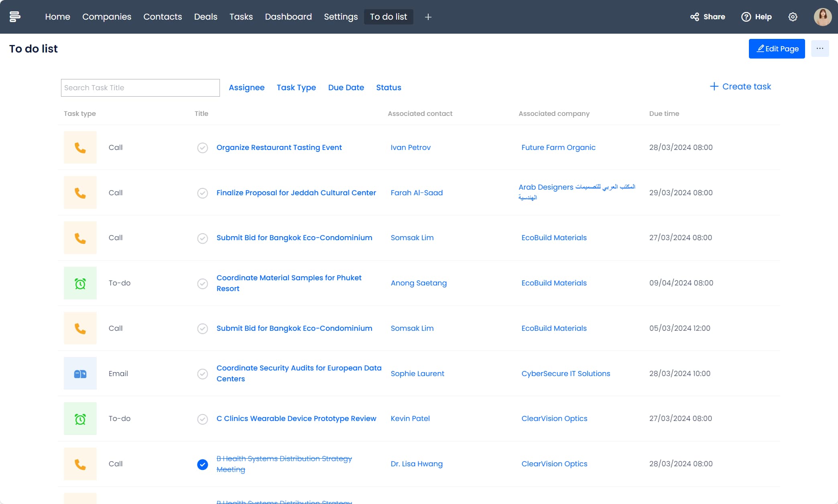Open Arab Designers company link
Image resolution: width=838 pixels, height=504 pixels.
coord(577,192)
